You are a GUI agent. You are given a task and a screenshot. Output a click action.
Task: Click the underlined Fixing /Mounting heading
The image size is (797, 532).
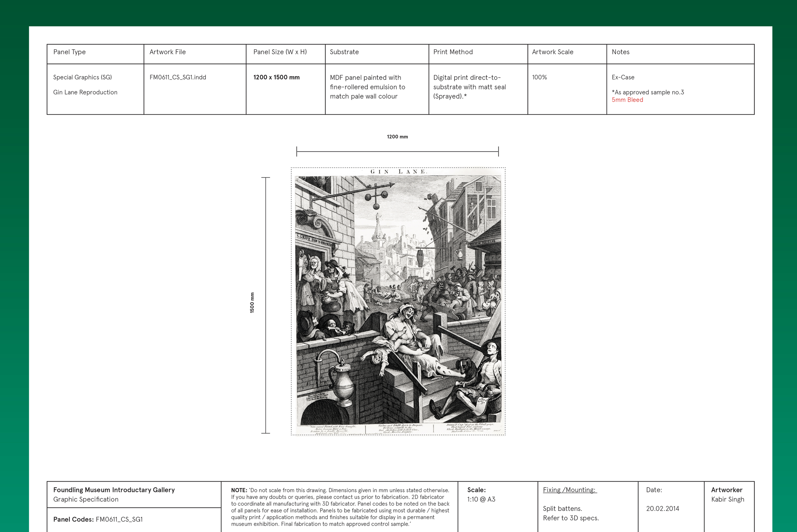pyautogui.click(x=570, y=490)
